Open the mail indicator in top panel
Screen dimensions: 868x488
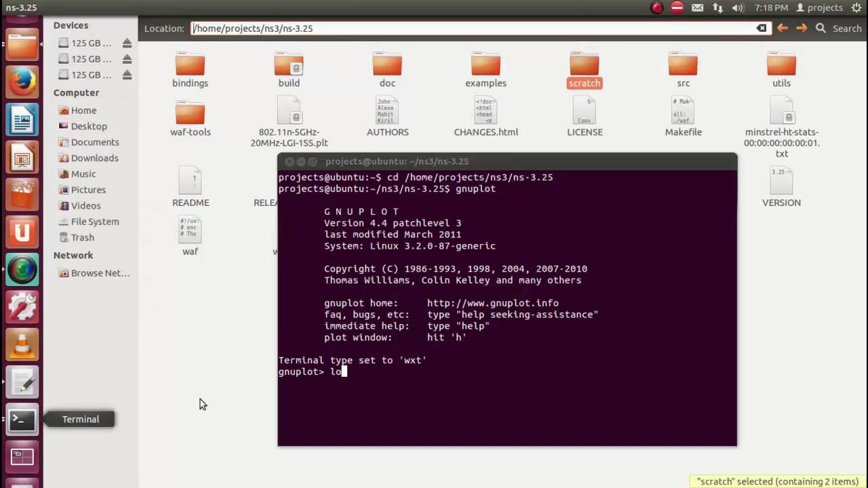tap(697, 8)
